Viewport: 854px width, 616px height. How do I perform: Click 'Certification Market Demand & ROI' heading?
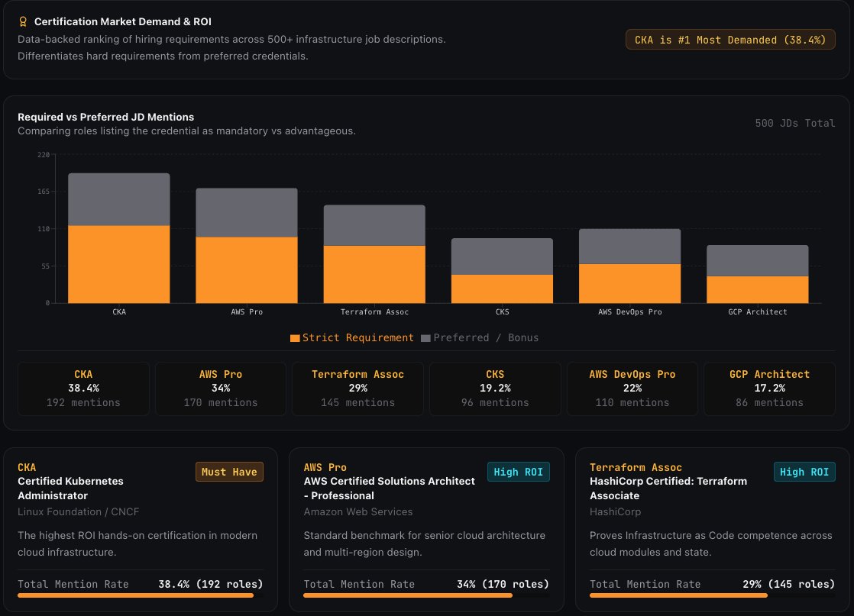click(x=122, y=22)
